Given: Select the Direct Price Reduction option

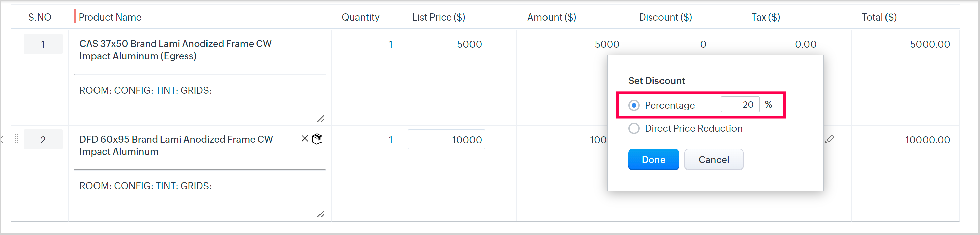Looking at the screenshot, I should coord(634,128).
